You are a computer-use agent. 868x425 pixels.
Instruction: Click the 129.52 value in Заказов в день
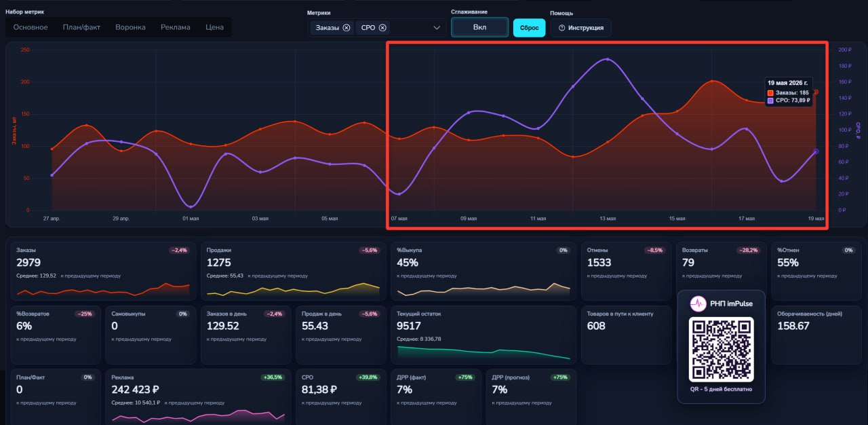click(222, 326)
